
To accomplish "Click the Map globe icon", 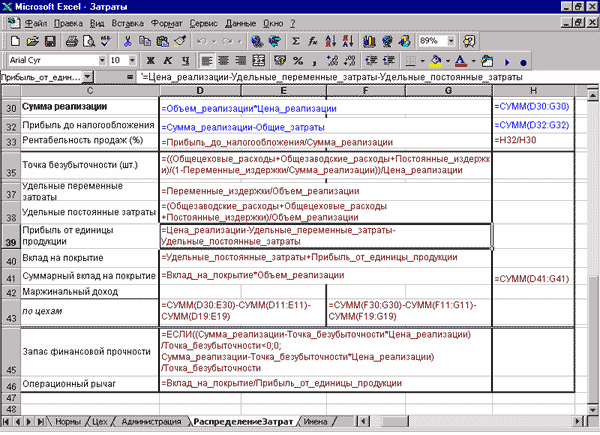I will (387, 41).
